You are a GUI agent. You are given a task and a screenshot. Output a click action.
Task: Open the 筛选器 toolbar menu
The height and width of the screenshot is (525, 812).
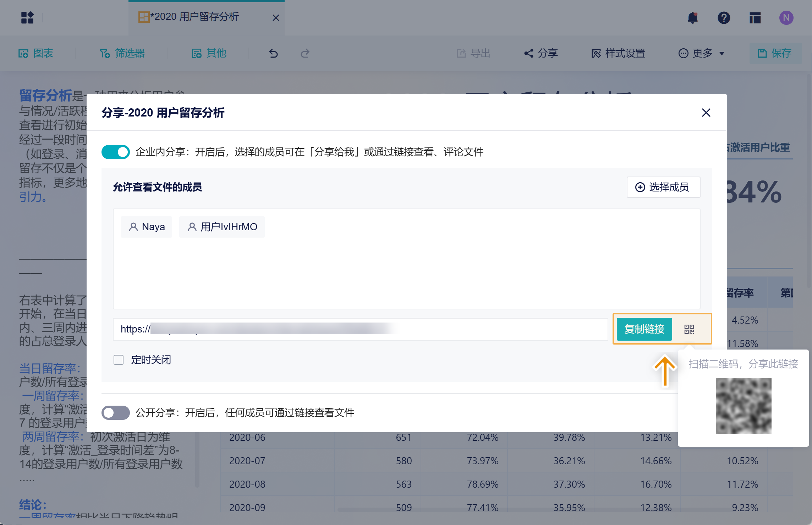122,53
